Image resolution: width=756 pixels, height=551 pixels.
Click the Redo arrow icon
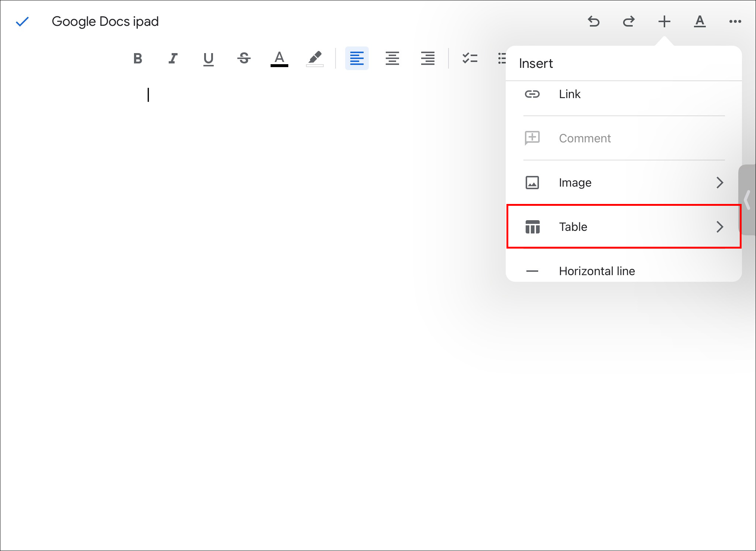point(629,21)
